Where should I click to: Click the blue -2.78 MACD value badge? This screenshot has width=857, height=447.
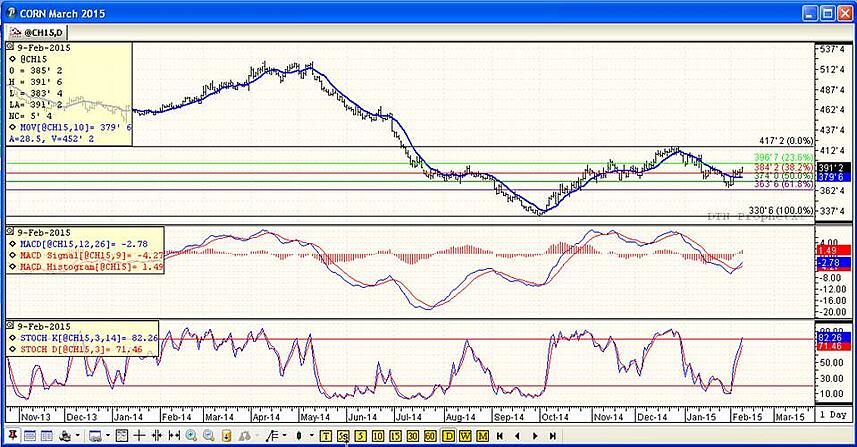tap(833, 262)
